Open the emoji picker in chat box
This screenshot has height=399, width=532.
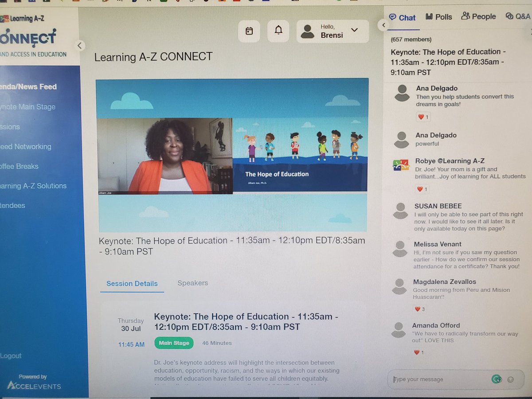[511, 379]
